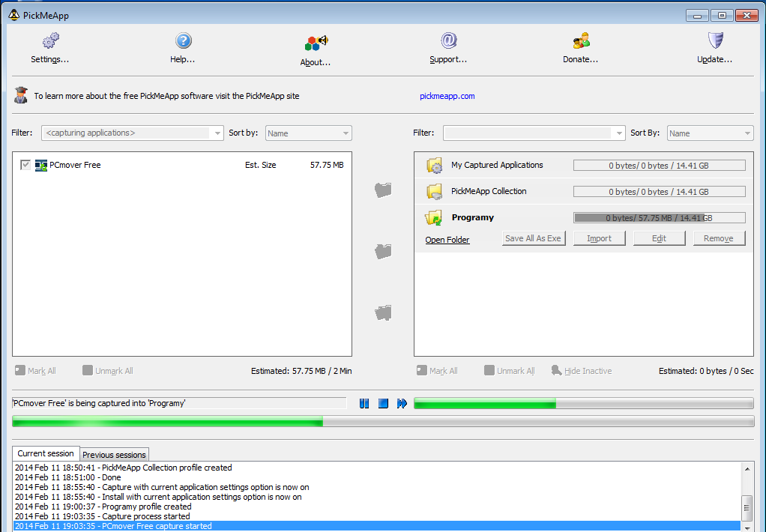Click the Remove button

(x=719, y=238)
